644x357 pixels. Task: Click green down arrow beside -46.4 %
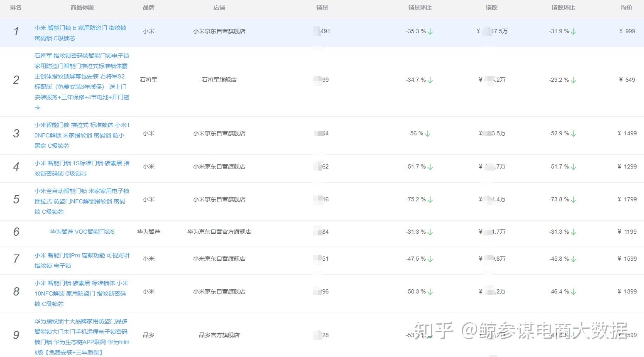click(573, 292)
